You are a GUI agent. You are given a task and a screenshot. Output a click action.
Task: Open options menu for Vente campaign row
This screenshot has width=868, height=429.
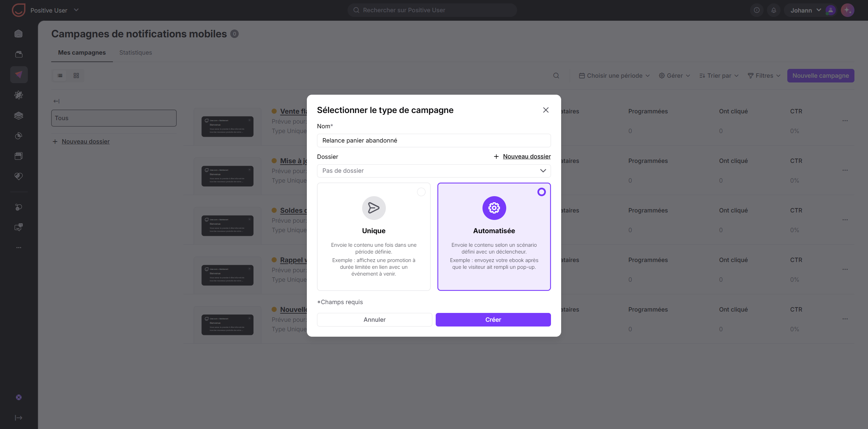pos(845,120)
